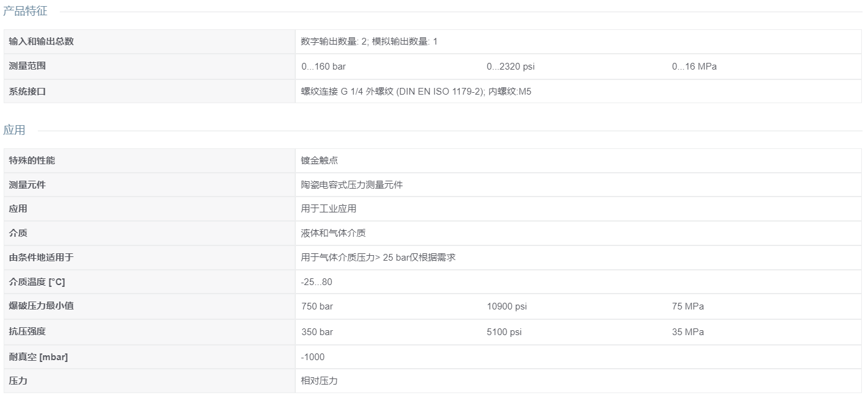This screenshot has height=398, width=868.
Task: Select the 介质 row label
Action: [x=18, y=233]
